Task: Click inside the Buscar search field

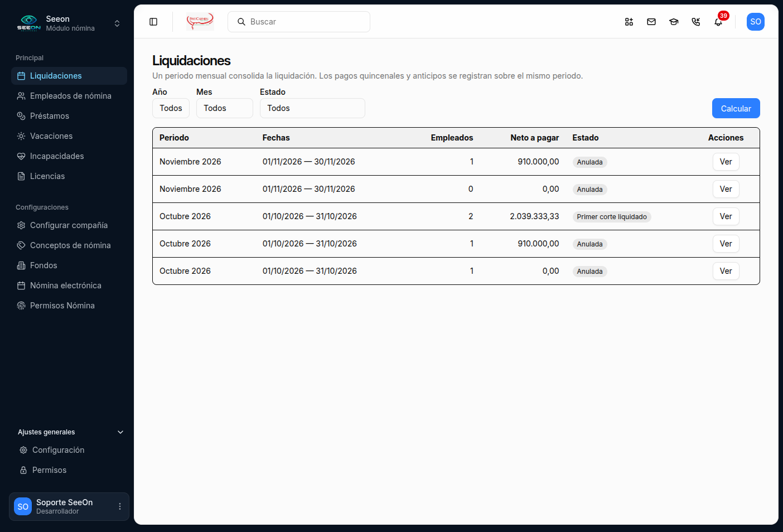Action: 299,22
